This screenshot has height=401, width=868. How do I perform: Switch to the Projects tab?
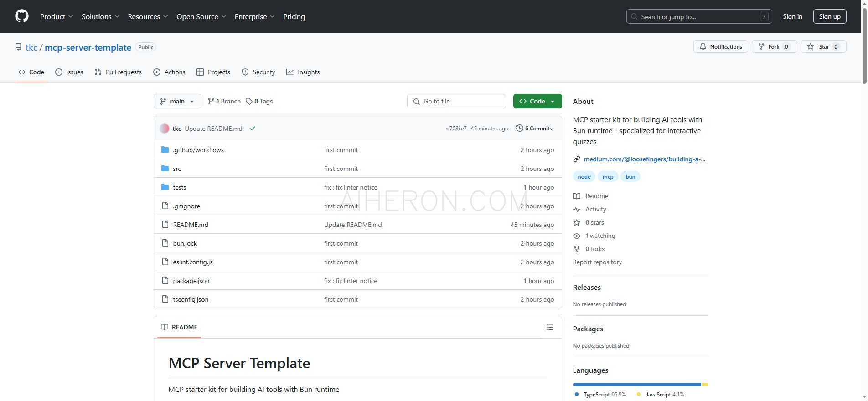213,72
